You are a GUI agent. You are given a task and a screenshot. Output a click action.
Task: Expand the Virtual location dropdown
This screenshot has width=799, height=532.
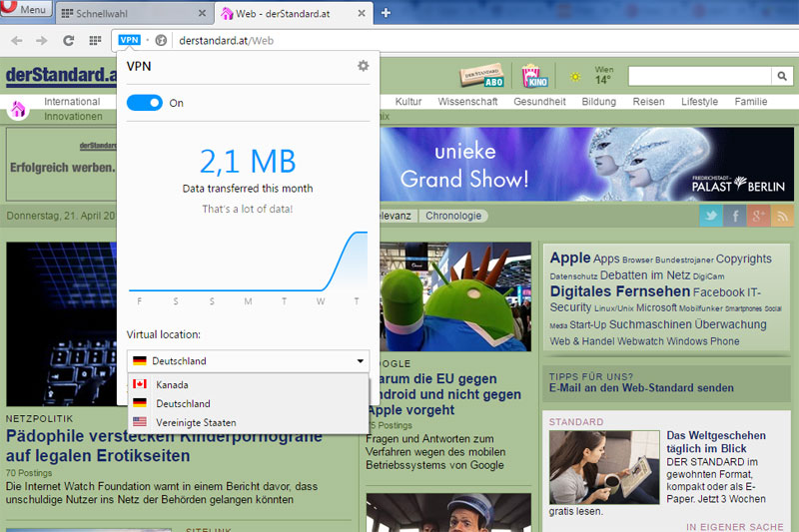(248, 361)
